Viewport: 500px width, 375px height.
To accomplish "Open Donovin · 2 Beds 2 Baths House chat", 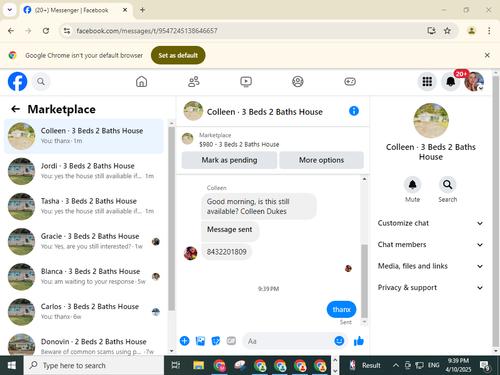I will point(84,344).
